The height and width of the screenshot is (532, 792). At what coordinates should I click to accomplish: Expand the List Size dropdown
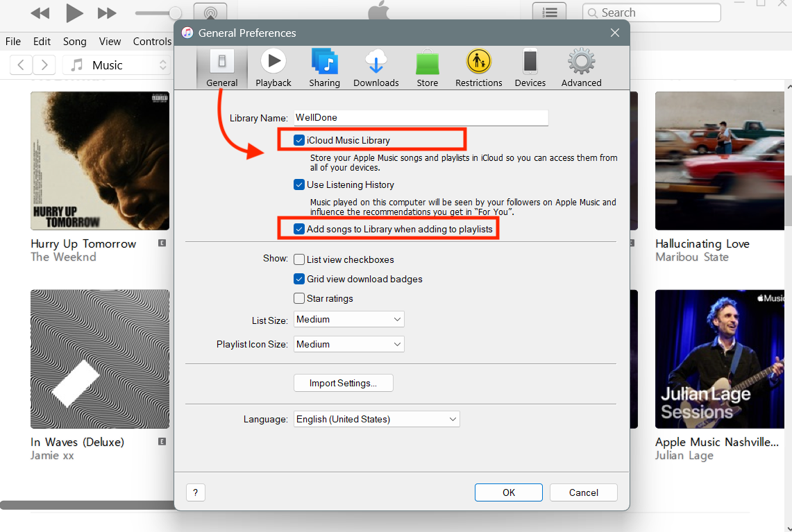point(349,320)
